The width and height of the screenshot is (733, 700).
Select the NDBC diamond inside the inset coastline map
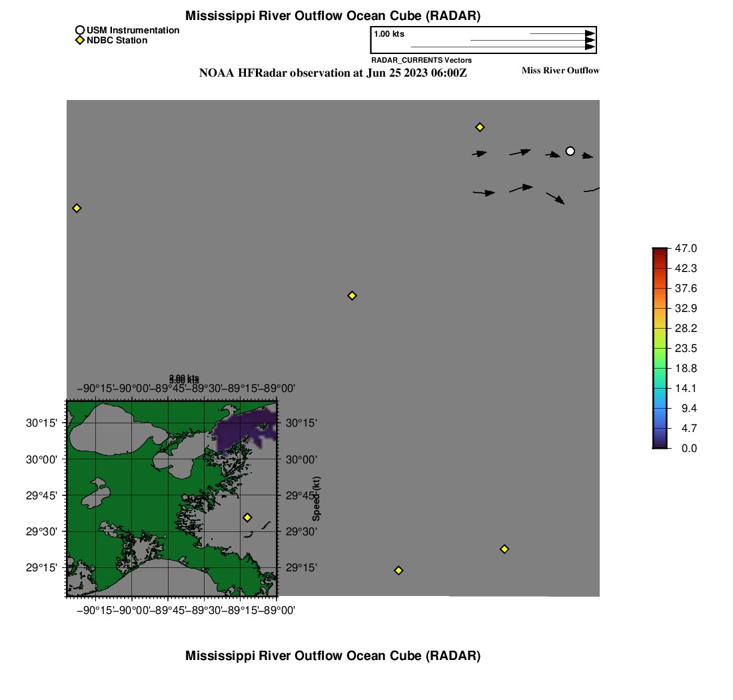tap(247, 517)
